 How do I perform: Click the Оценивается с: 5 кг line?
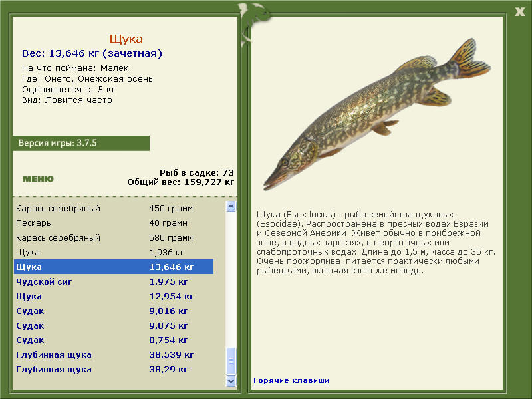click(x=69, y=90)
